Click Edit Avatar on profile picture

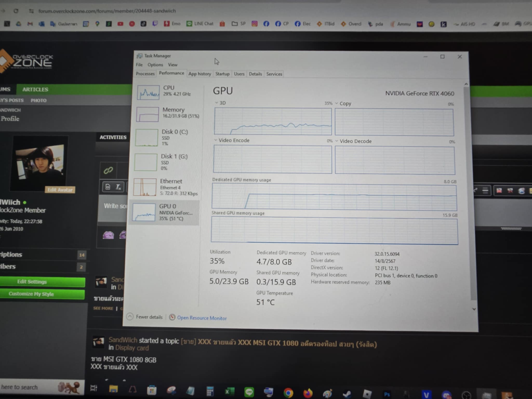(x=60, y=190)
